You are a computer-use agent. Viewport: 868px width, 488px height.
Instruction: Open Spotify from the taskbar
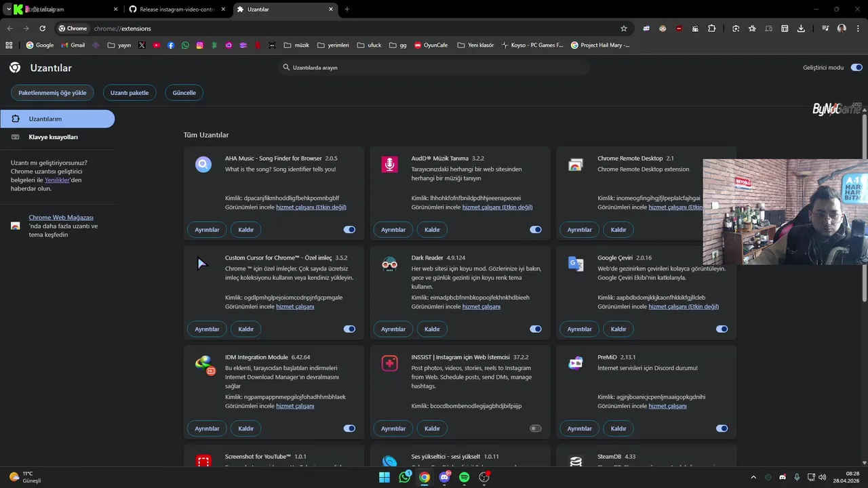coord(465,477)
